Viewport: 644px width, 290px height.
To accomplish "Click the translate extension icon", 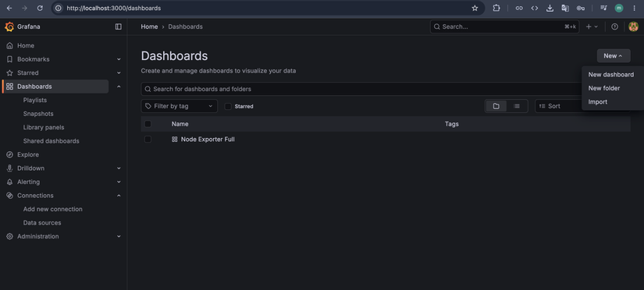I will point(565,9).
